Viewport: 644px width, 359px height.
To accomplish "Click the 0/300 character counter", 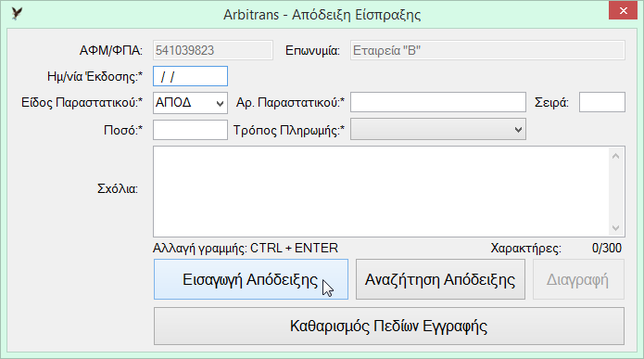I will click(607, 248).
